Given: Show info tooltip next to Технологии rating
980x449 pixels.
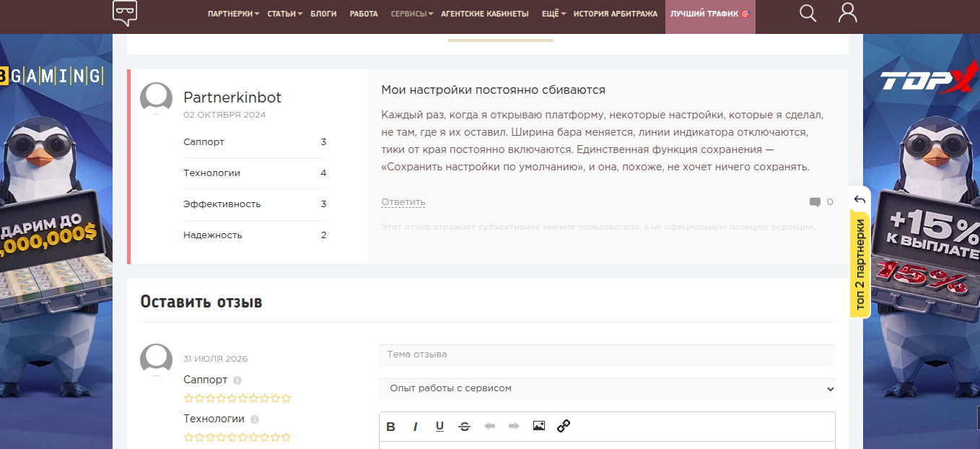Looking at the screenshot, I should pyautogui.click(x=255, y=419).
